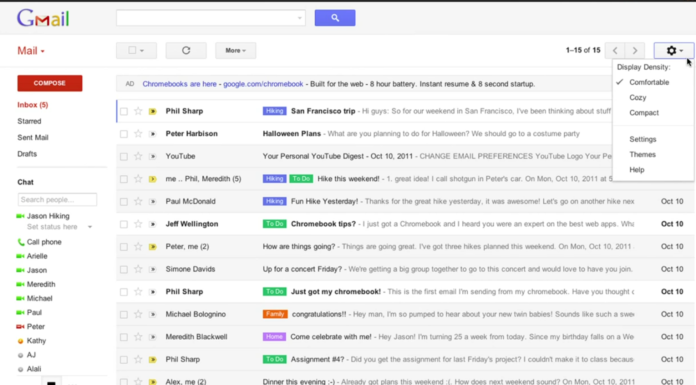Open the status dropdown under Jason Hiking
This screenshot has height=385, width=696.
[x=90, y=227]
